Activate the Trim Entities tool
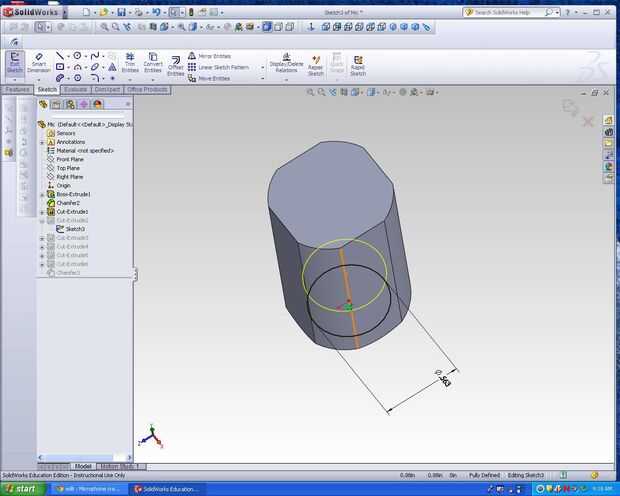The image size is (620, 496). (x=130, y=64)
